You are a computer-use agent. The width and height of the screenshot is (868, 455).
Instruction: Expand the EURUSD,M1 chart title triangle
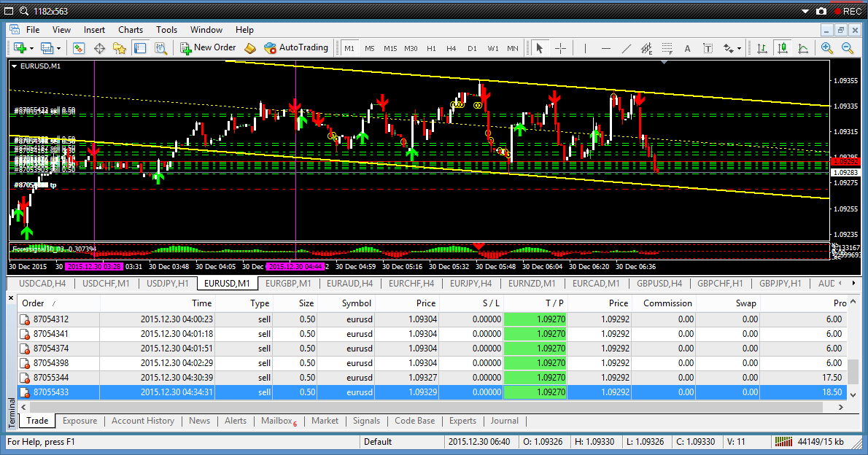[x=15, y=66]
